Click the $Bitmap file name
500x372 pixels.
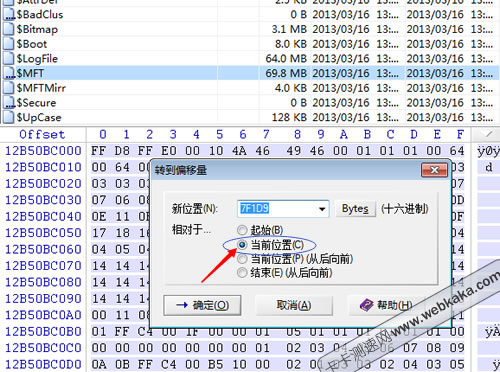[37, 29]
